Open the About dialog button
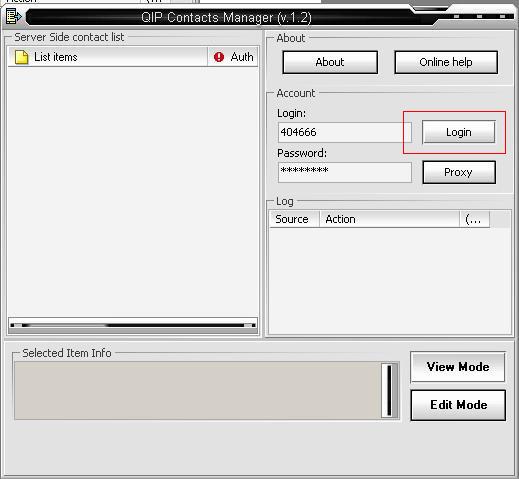Screen dimensions: 519x479 (x=330, y=62)
